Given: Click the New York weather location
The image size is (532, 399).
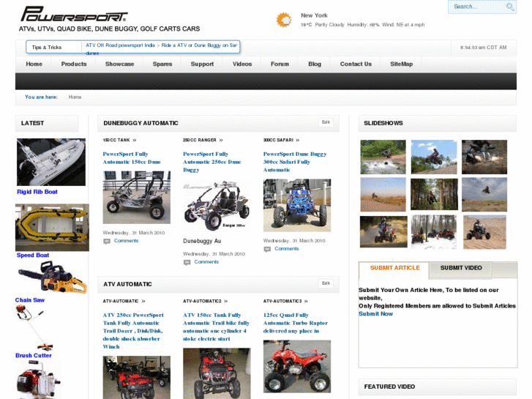Looking at the screenshot, I should click(x=314, y=15).
